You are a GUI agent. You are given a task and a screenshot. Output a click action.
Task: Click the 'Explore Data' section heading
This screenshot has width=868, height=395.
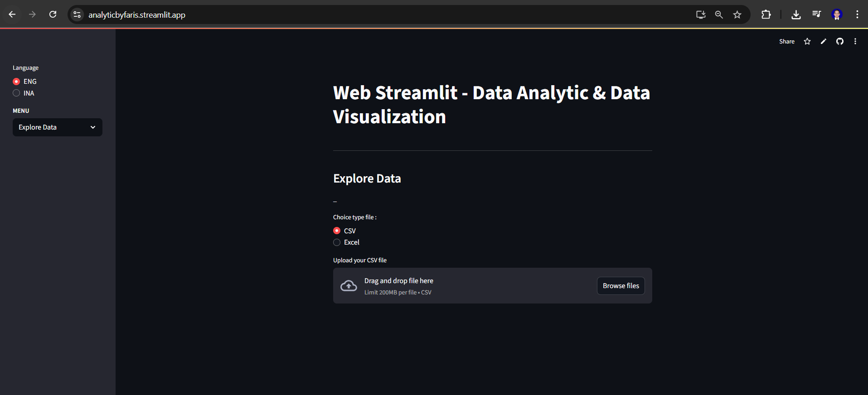pyautogui.click(x=367, y=178)
